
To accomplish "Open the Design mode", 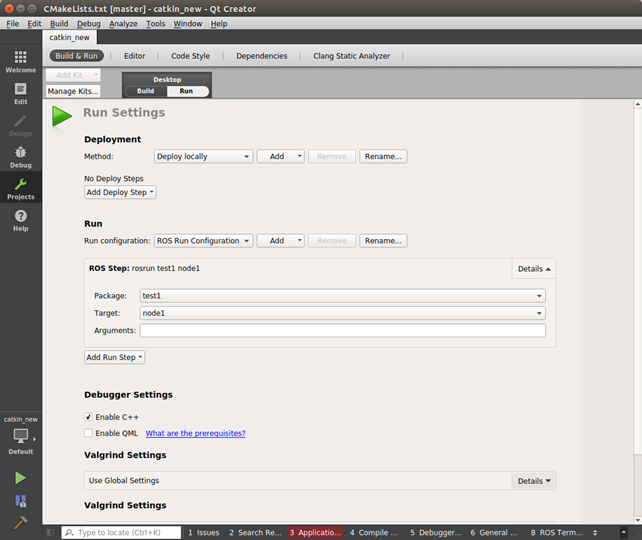I will pyautogui.click(x=20, y=125).
